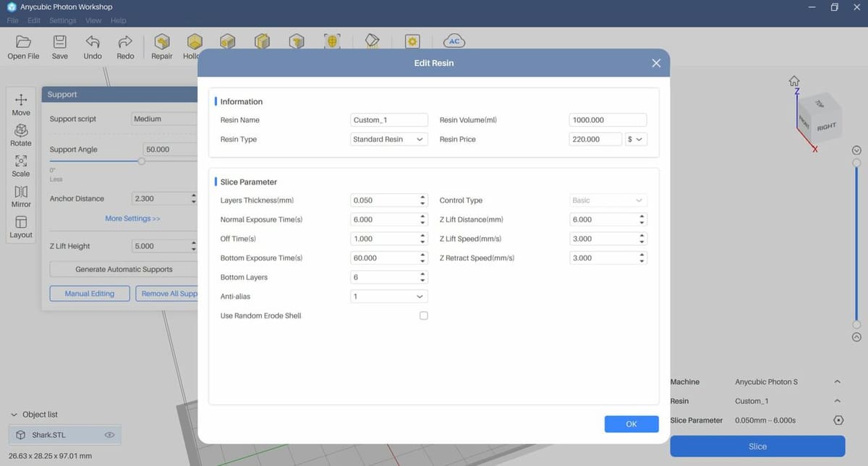This screenshot has width=868, height=466.
Task: Click Generate Automatic Supports button
Action: [x=124, y=269]
